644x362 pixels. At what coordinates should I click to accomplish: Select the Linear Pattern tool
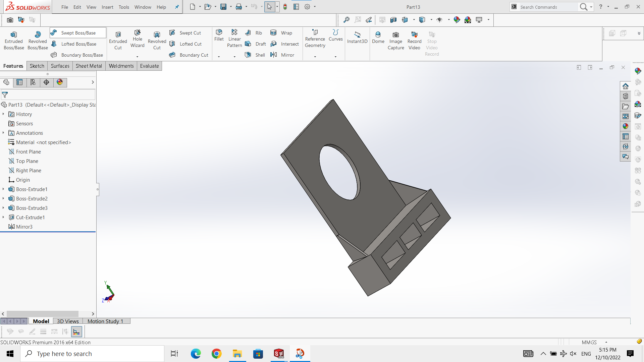click(x=234, y=38)
